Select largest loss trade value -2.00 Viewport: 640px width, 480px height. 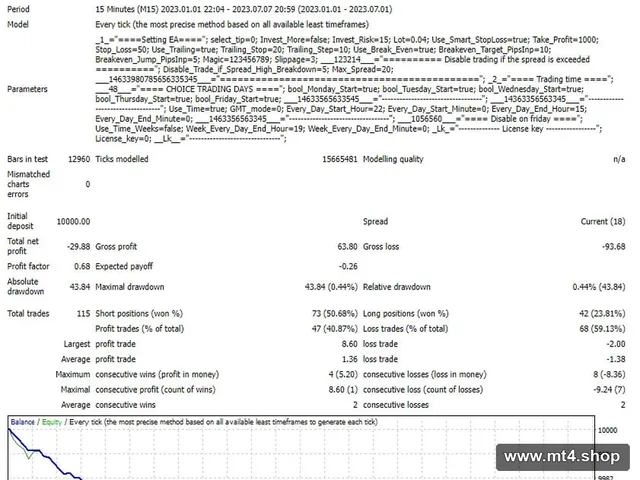616,344
